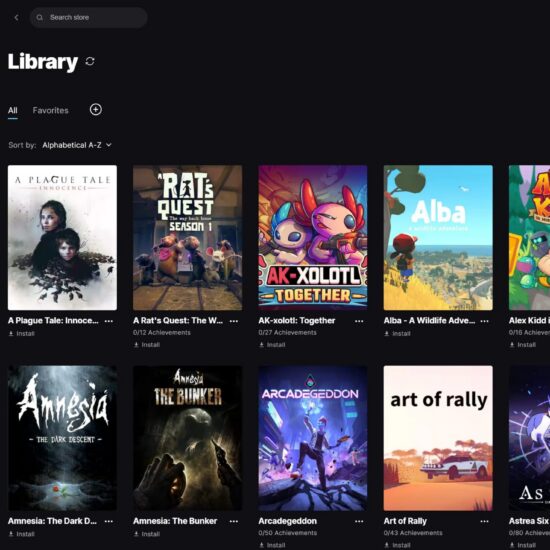
Task: Click 0/43 Achievements under Art of Rally
Action: click(x=413, y=533)
